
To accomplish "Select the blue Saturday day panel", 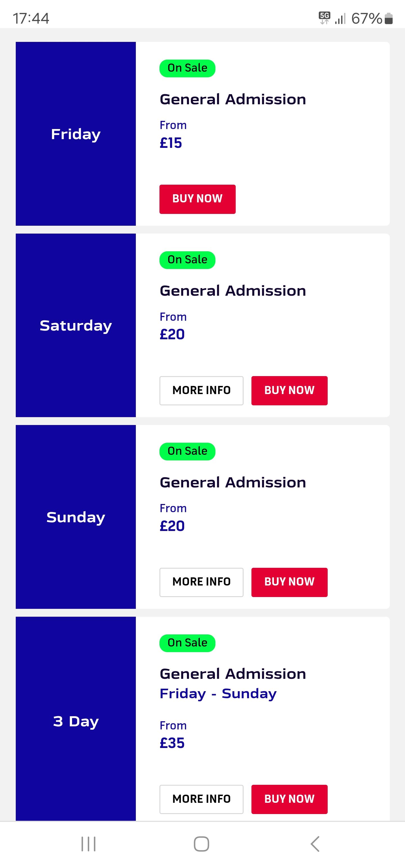I will pyautogui.click(x=76, y=325).
